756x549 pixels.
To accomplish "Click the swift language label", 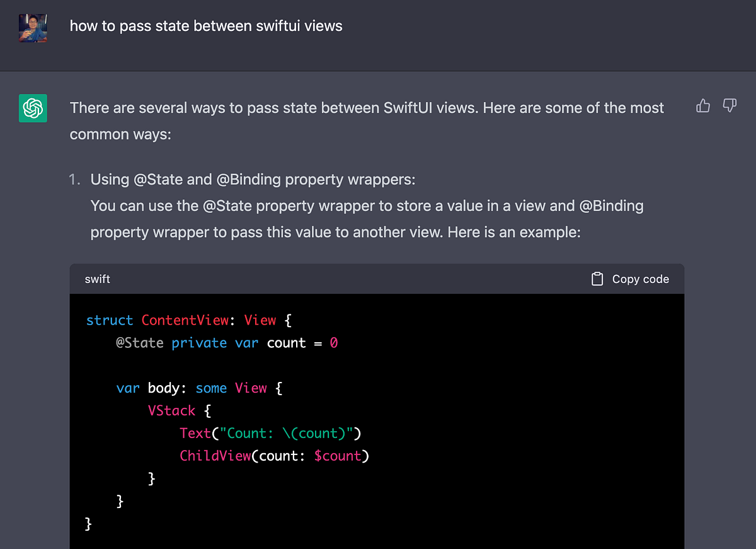I will pyautogui.click(x=96, y=279).
